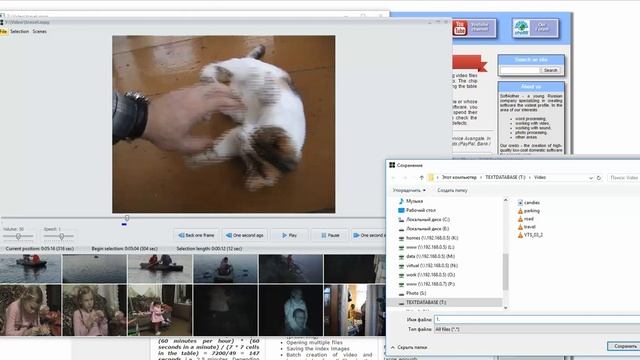Click the forum button on the website

click(535, 29)
